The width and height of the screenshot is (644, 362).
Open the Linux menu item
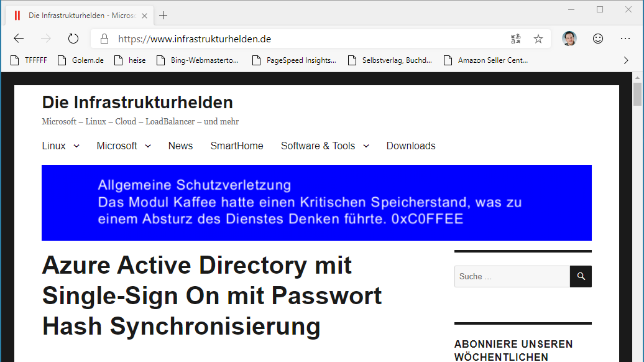tap(54, 146)
